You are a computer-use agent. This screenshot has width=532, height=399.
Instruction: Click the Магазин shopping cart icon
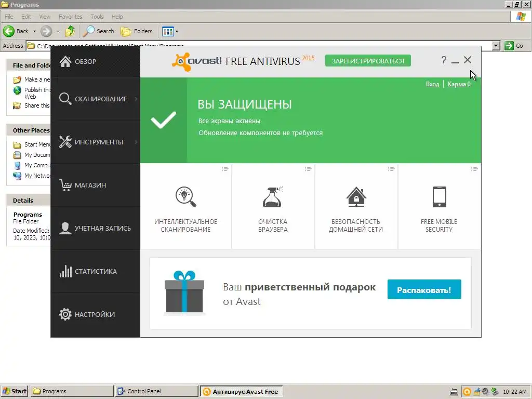coord(65,185)
